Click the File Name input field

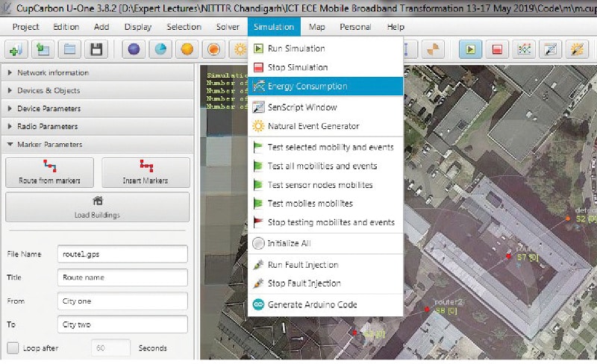(122, 254)
